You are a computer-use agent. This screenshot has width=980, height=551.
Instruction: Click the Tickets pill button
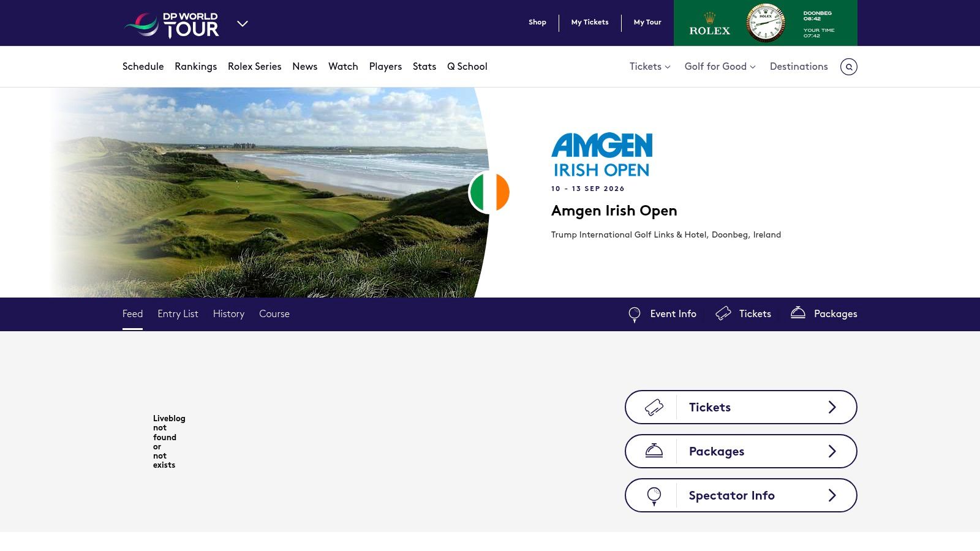(x=741, y=407)
